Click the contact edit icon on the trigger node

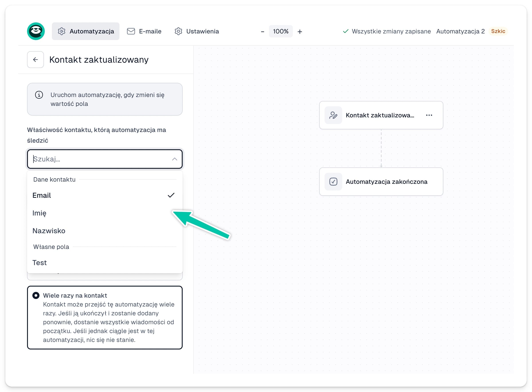pos(333,115)
